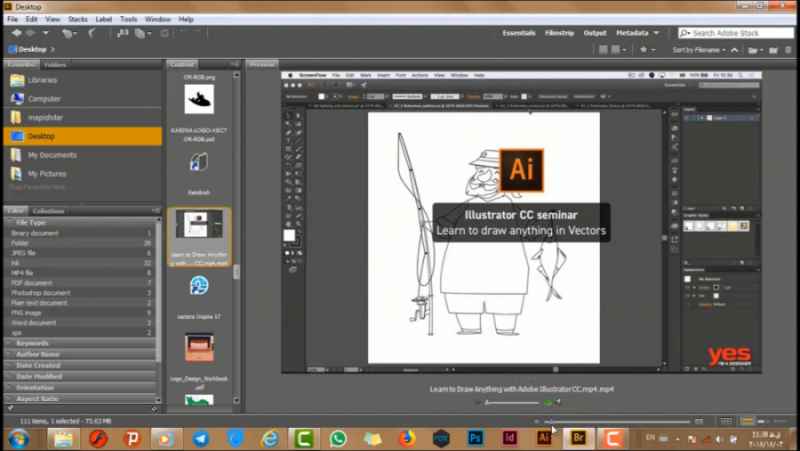This screenshot has height=451, width=800.
Task: Click the Desktop breadcrumb in path bar
Action: [x=32, y=49]
